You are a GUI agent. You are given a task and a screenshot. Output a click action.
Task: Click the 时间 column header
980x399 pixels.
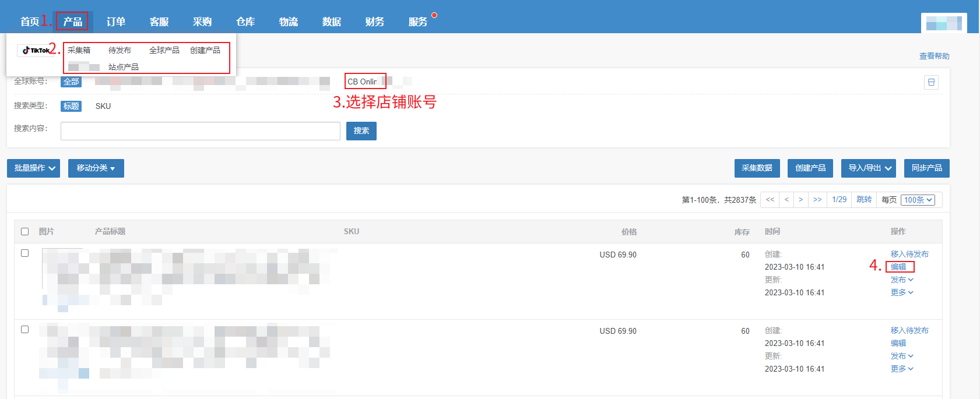(772, 231)
